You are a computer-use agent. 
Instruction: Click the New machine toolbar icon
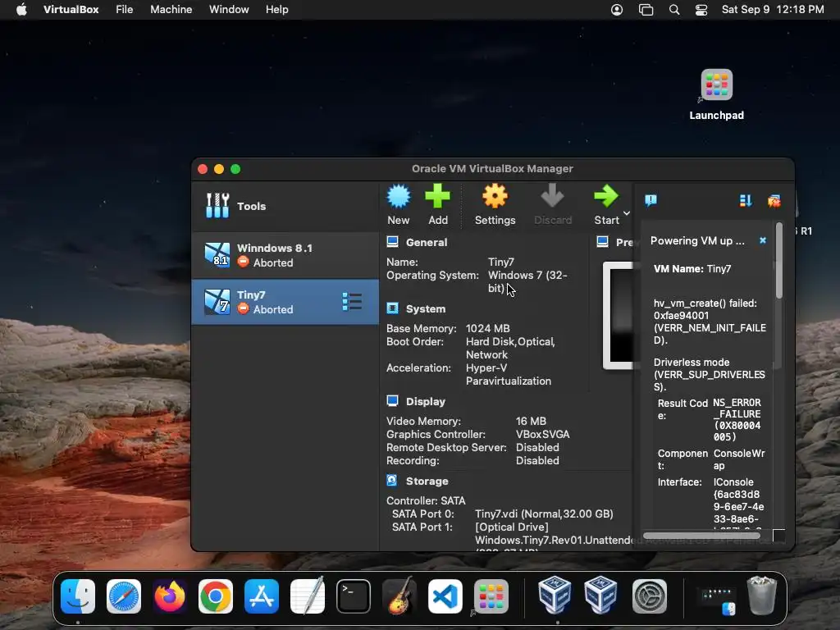click(x=399, y=197)
